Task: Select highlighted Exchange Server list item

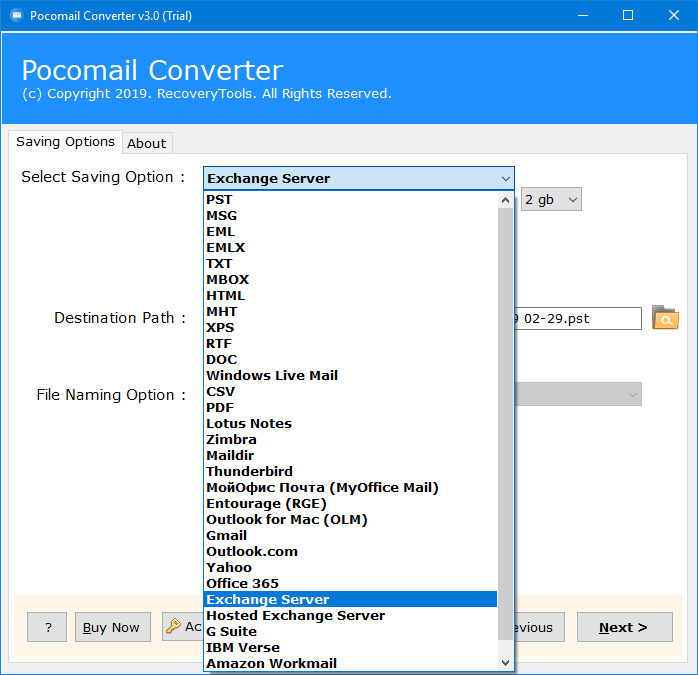Action: point(351,599)
